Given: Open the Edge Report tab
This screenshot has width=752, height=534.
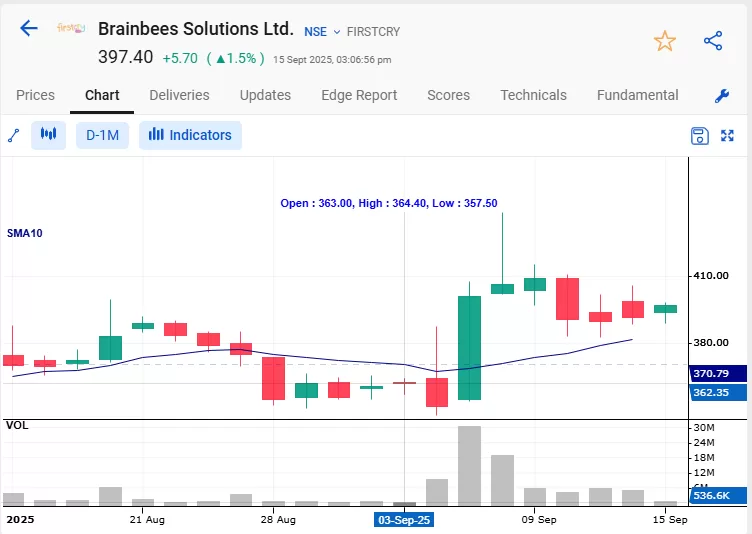Looking at the screenshot, I should [359, 95].
